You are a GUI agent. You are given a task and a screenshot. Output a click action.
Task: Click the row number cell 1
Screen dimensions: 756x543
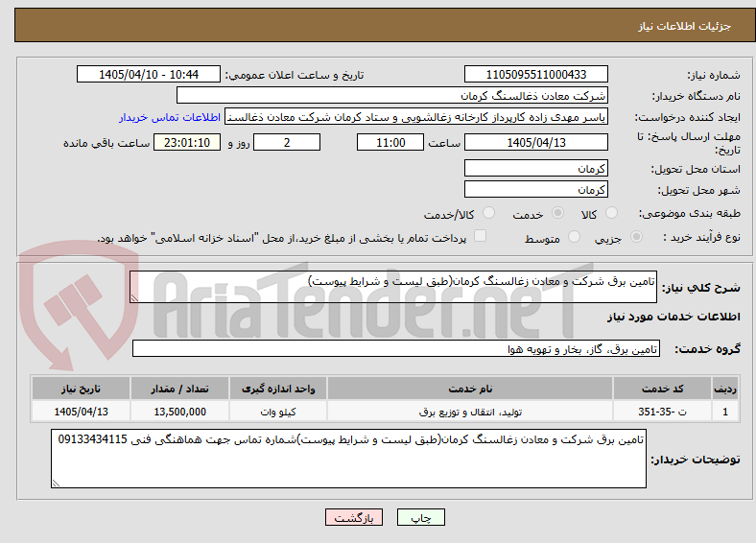725,412
